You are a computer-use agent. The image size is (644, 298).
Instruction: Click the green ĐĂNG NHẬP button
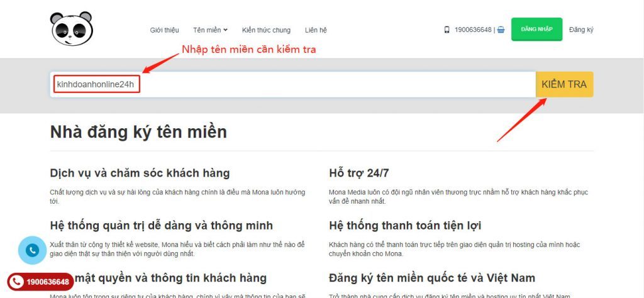click(x=536, y=29)
